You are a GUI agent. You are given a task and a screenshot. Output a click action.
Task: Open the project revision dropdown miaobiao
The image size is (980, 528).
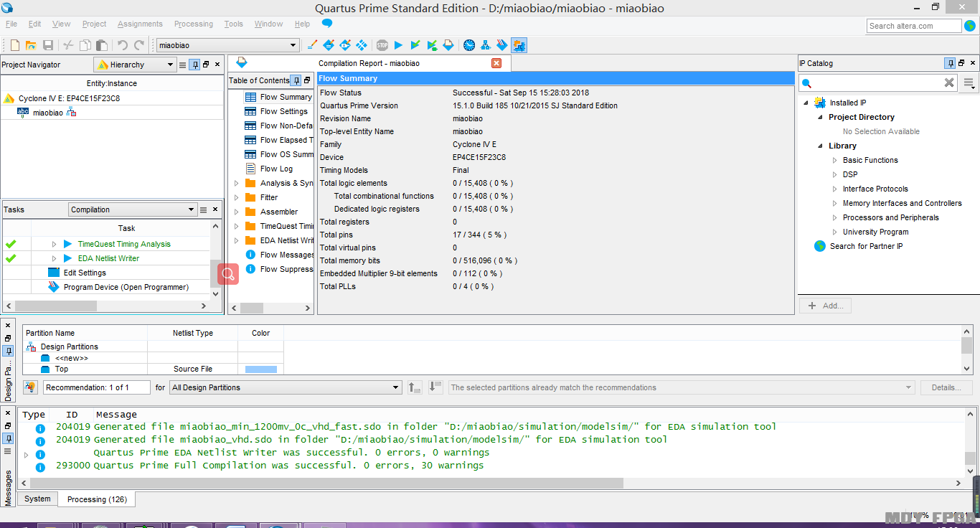[227, 45]
